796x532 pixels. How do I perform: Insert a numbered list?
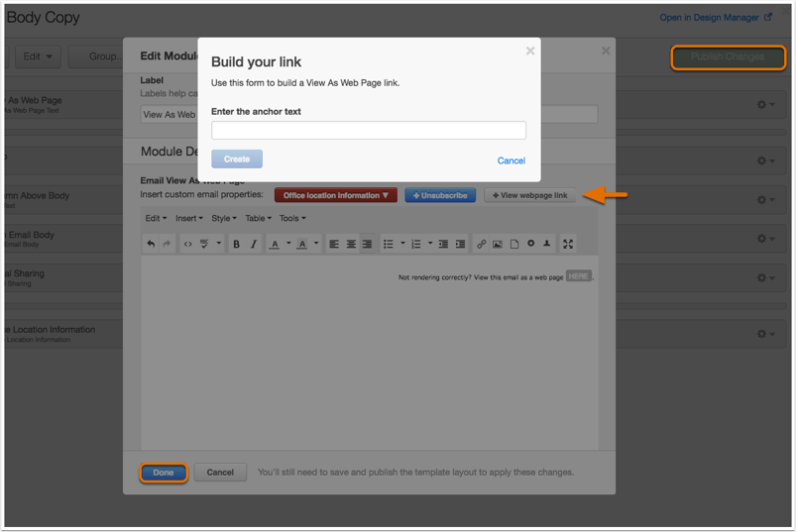pos(415,244)
